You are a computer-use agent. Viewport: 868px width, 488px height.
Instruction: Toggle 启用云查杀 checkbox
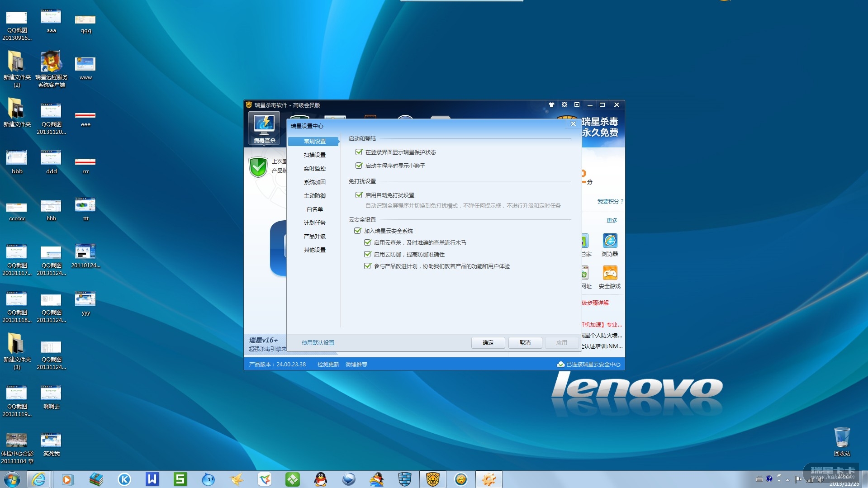pos(368,243)
